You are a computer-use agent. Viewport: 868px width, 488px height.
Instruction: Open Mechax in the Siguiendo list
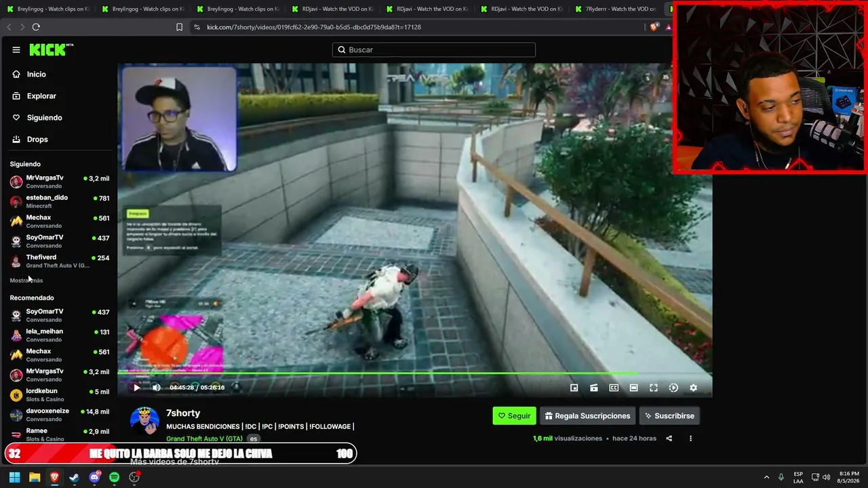point(59,221)
